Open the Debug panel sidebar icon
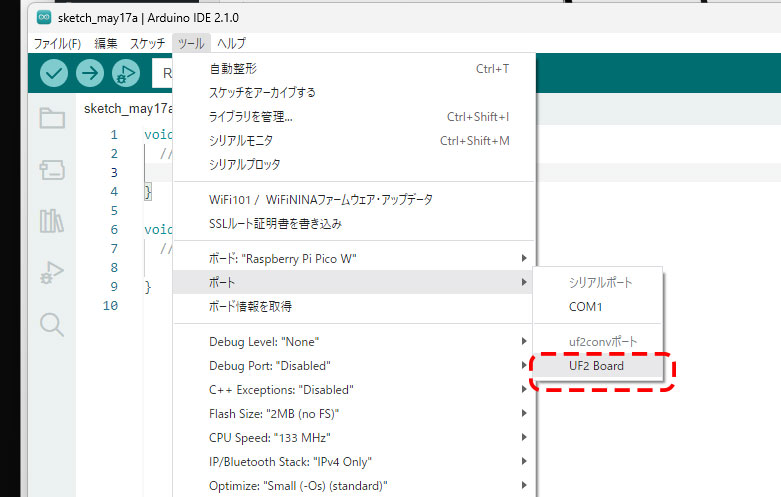This screenshot has height=497, width=781. coord(52,273)
